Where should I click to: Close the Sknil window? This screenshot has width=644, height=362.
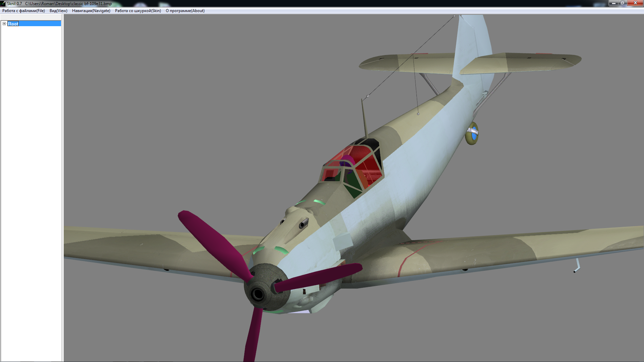pyautogui.click(x=635, y=3)
